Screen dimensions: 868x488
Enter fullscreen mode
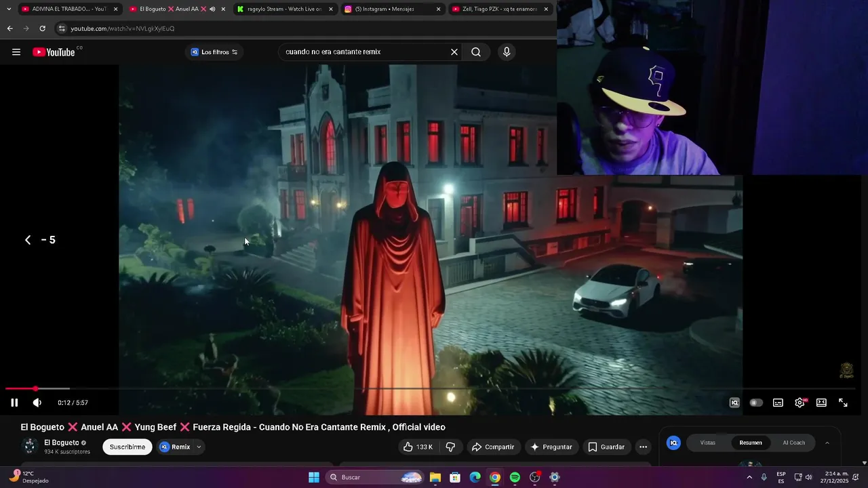(843, 403)
